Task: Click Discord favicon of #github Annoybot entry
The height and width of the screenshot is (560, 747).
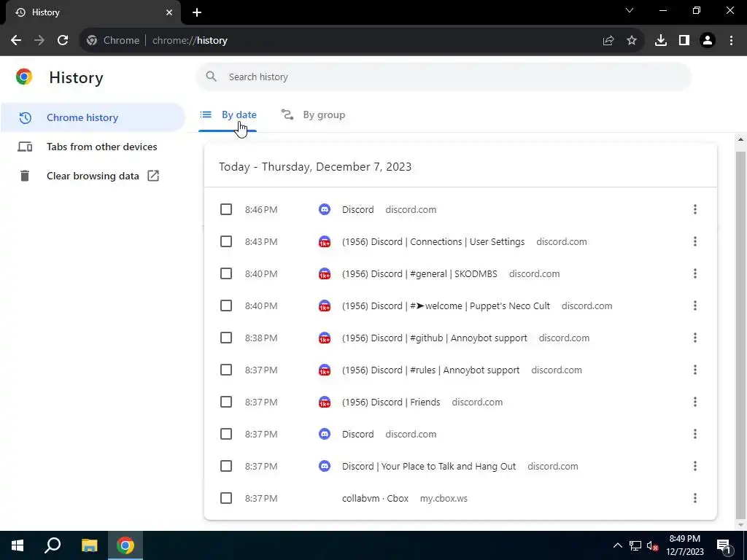Action: [325, 338]
